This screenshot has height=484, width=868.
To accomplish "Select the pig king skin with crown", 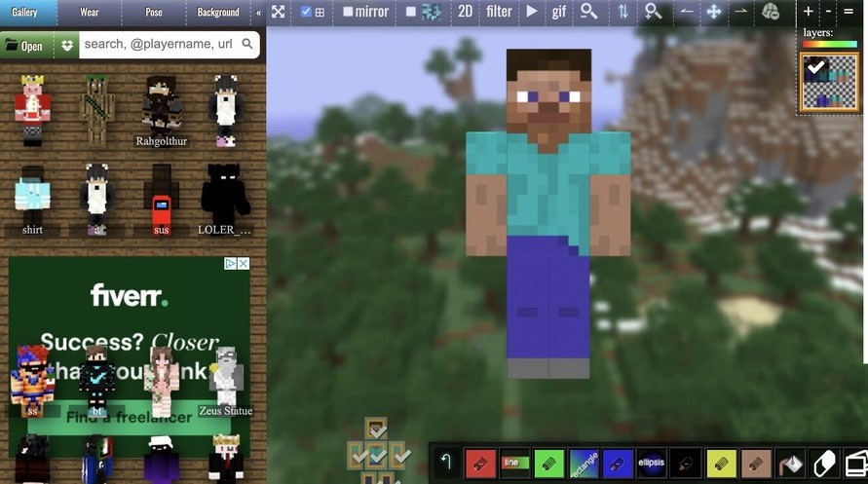I will 32,111.
